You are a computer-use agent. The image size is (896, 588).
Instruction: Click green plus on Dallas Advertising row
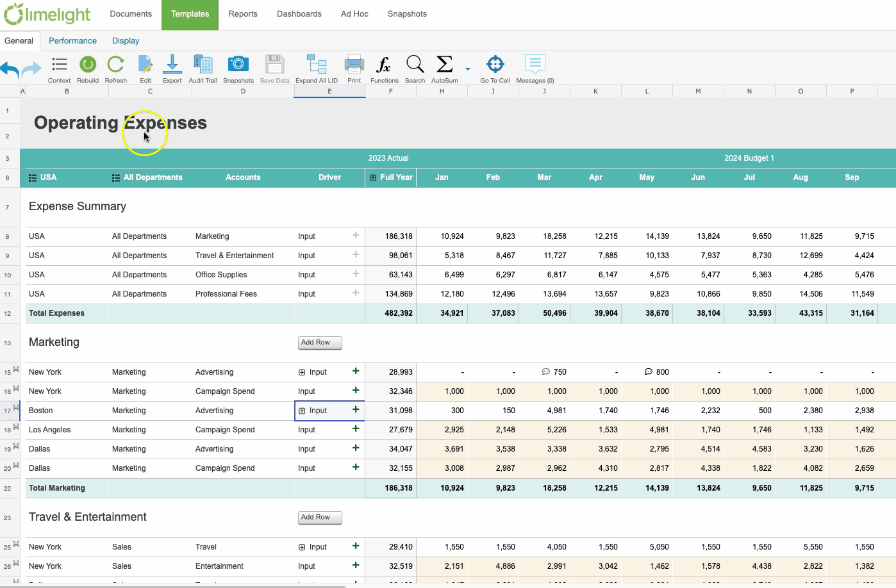click(356, 448)
